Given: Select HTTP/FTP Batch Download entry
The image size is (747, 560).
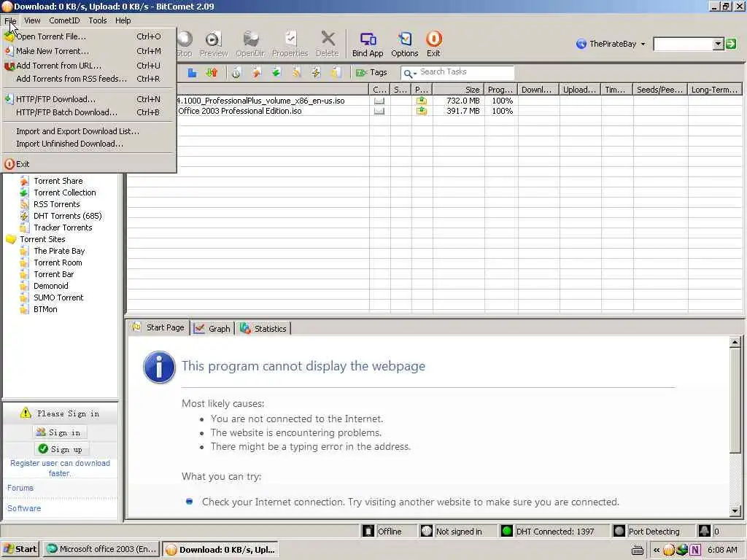Looking at the screenshot, I should 90,112.
